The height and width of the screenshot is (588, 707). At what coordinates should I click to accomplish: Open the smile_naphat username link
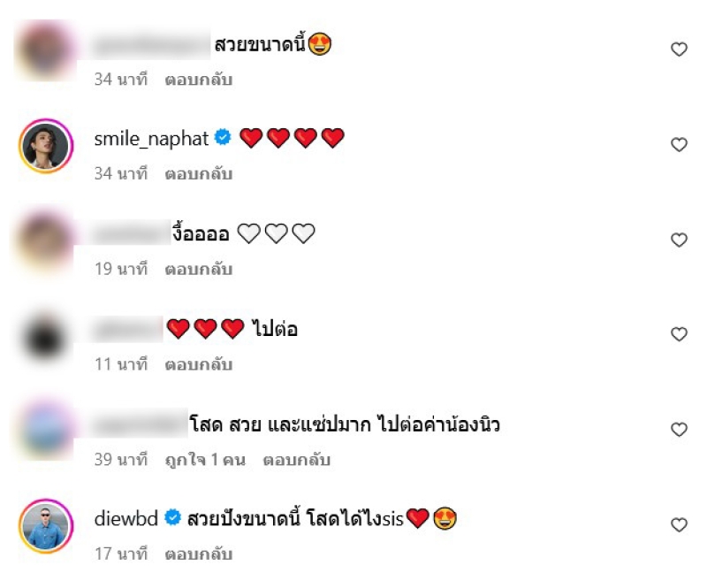151,139
